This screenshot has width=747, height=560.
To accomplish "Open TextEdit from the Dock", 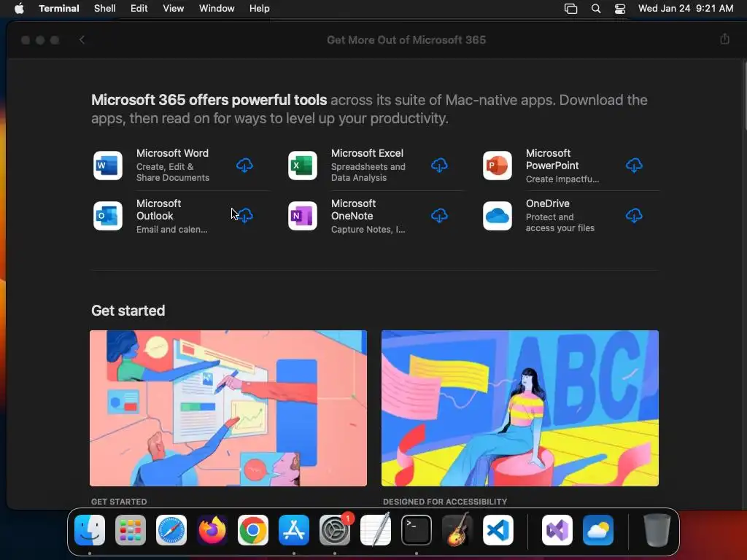I will coord(376,530).
